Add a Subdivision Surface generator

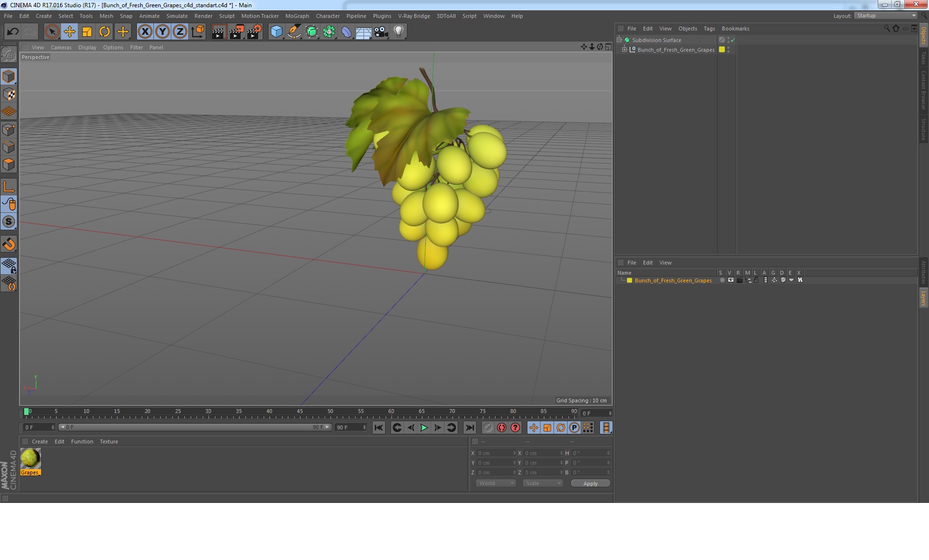coord(312,32)
